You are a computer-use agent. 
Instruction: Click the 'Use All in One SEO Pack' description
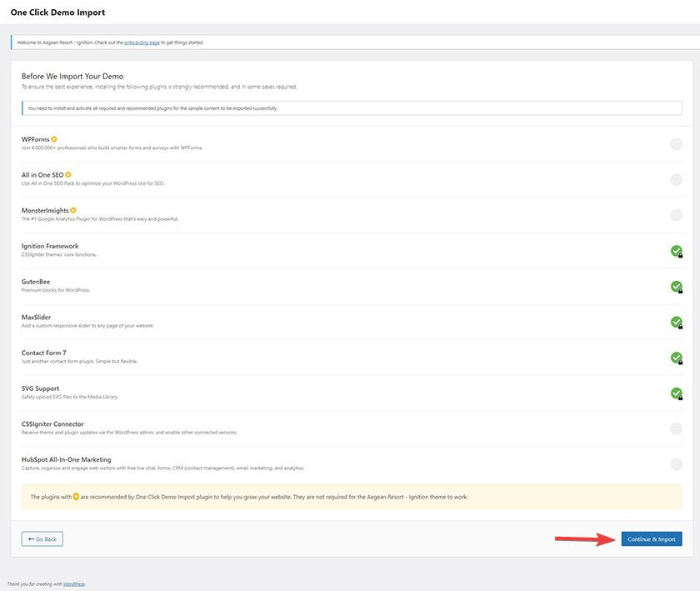click(92, 183)
